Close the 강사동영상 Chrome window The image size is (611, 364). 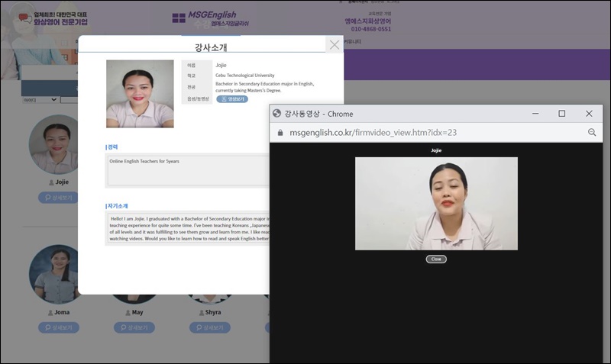coord(589,113)
